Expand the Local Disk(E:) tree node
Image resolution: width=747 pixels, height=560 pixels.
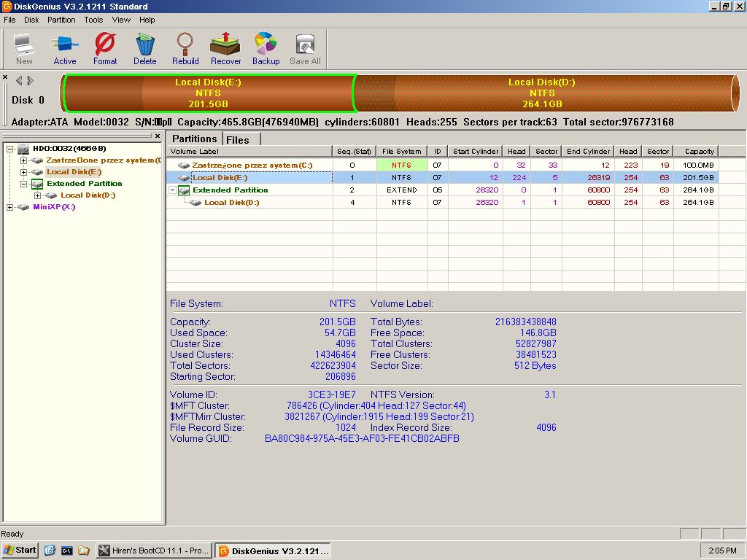23,172
